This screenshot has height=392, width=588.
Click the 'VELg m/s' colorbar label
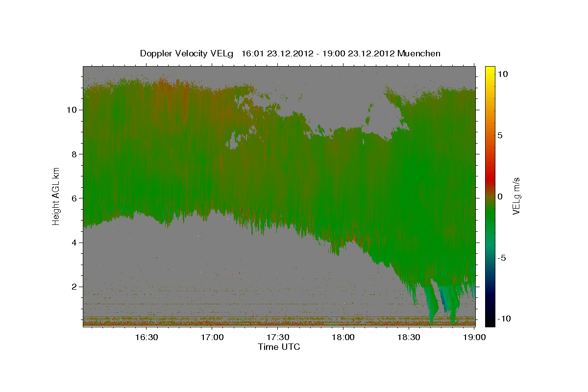pos(516,196)
